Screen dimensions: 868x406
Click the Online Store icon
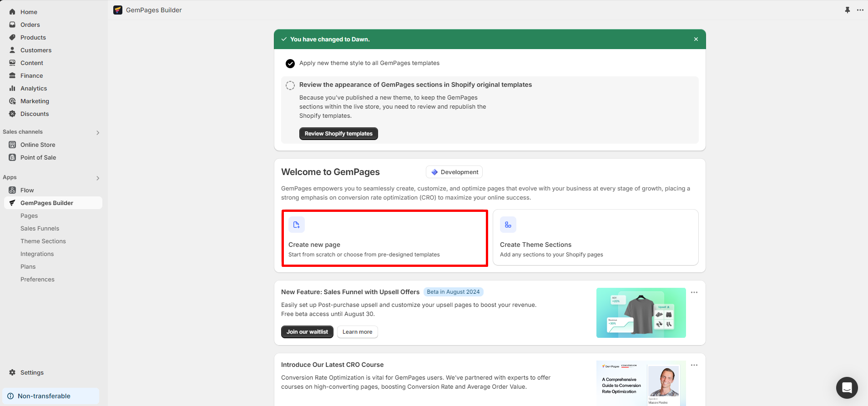tap(12, 145)
